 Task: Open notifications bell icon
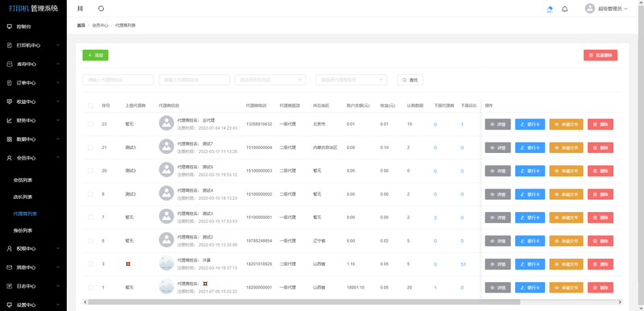coord(565,9)
